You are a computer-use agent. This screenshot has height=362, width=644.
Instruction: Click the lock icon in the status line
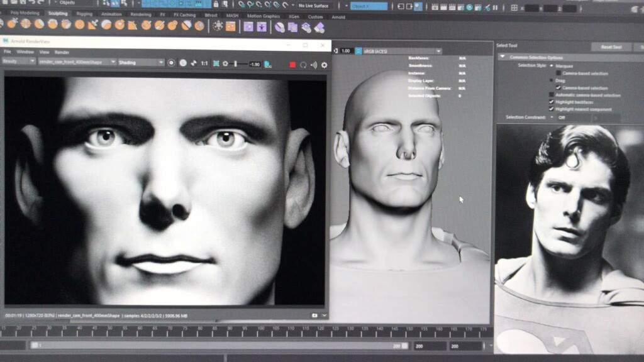coord(216,4)
